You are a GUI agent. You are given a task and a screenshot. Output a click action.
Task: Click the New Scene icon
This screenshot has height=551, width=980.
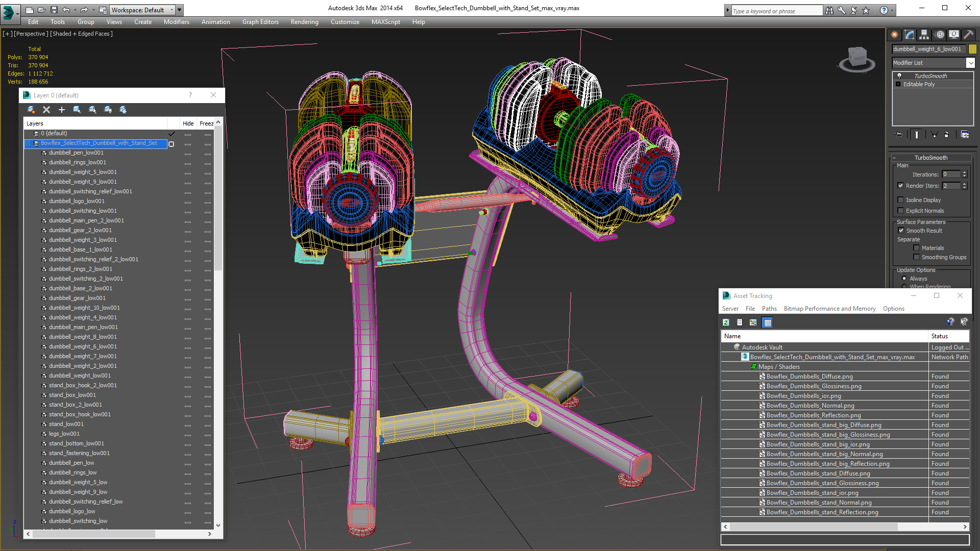click(30, 10)
